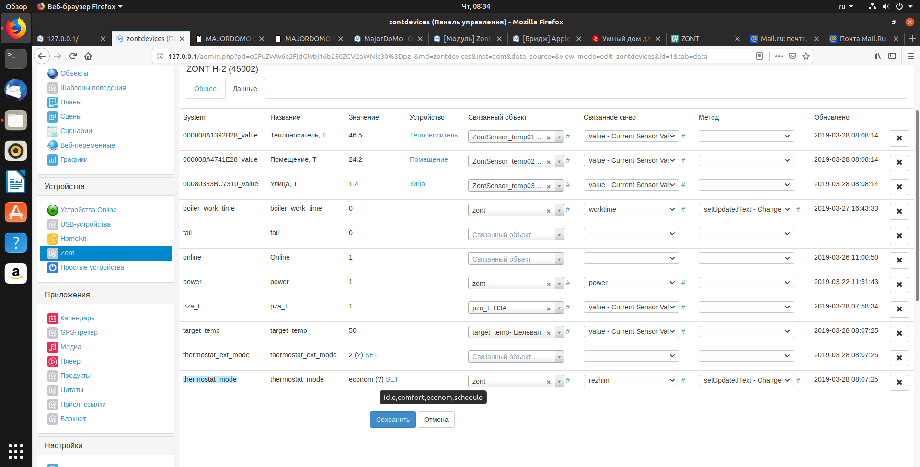Clear linked object in power row
Screen dimensions: 920x467
point(548,283)
